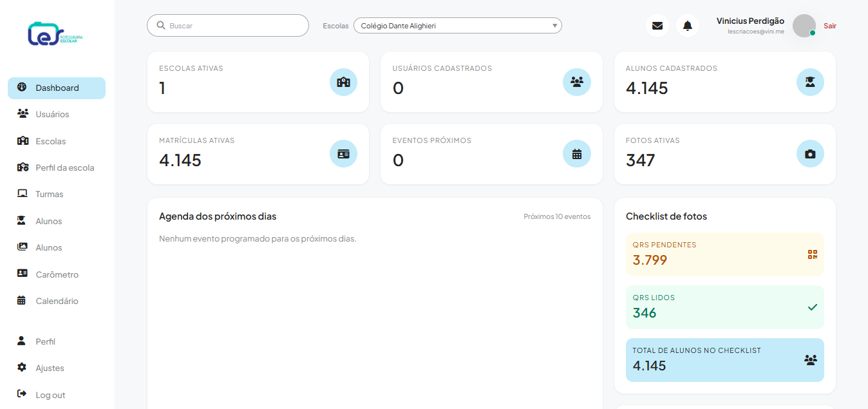This screenshot has width=868, height=409.
Task: Open the bell notifications icon
Action: pyautogui.click(x=687, y=26)
